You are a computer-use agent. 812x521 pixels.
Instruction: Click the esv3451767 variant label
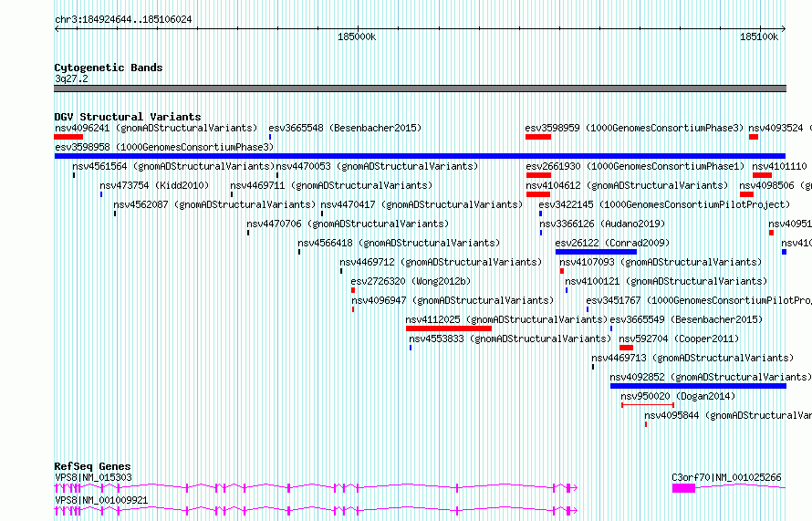coord(699,300)
